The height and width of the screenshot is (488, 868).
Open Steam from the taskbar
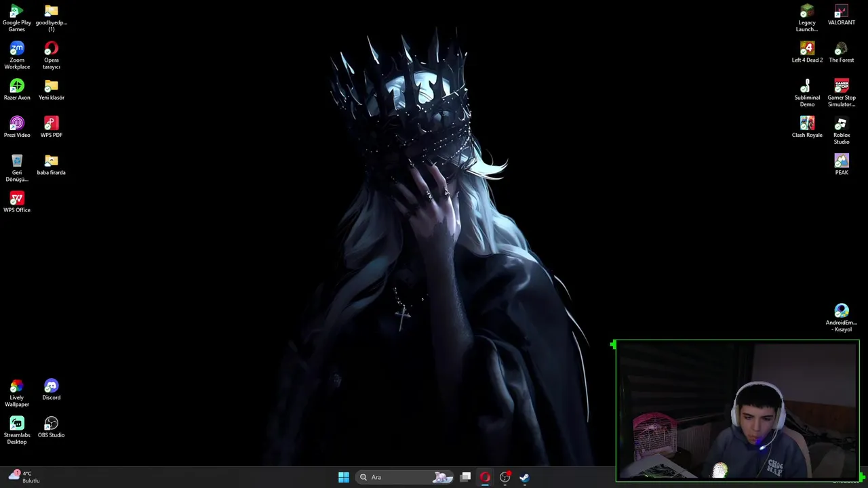[524, 477]
